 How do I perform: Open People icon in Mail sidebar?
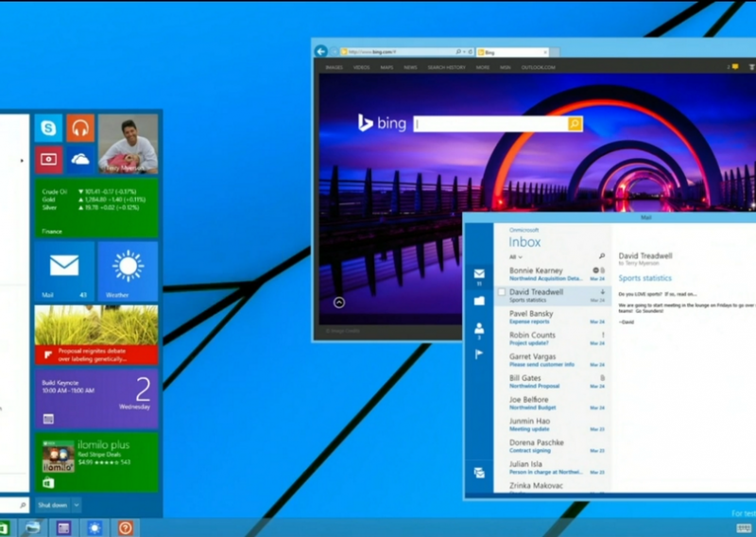(479, 329)
